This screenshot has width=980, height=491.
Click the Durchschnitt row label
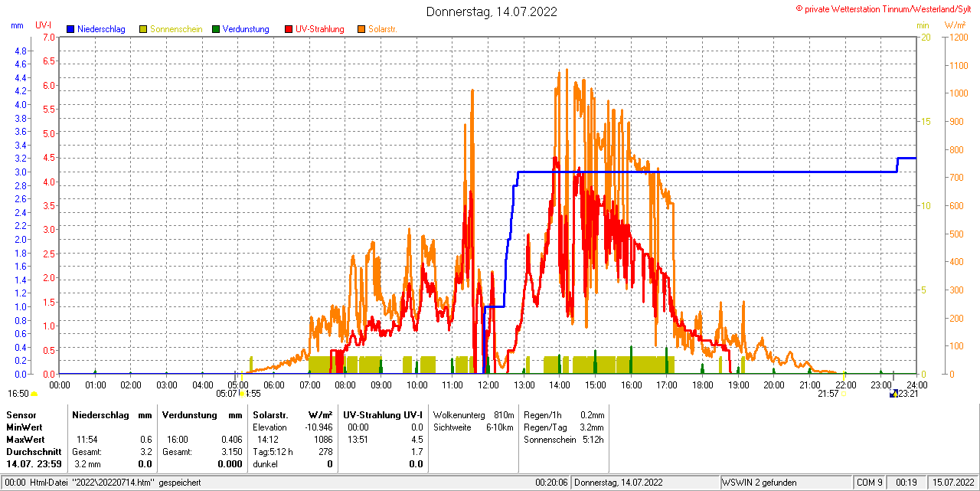click(x=32, y=452)
